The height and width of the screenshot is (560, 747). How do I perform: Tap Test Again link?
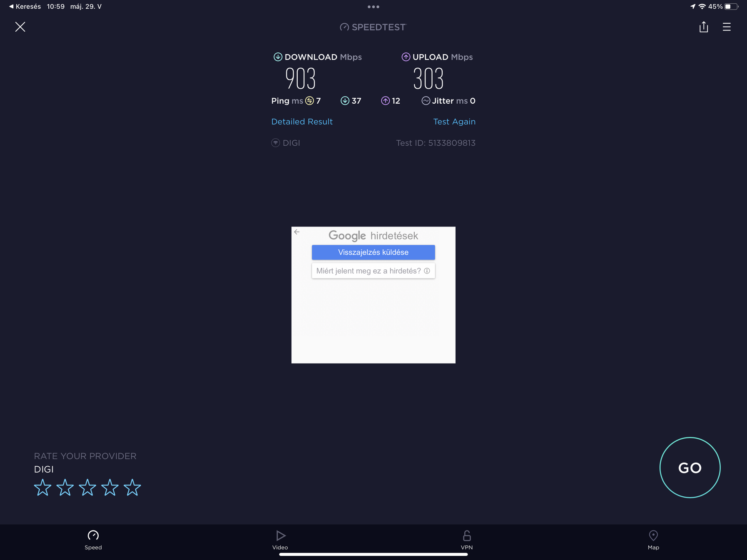click(x=454, y=122)
